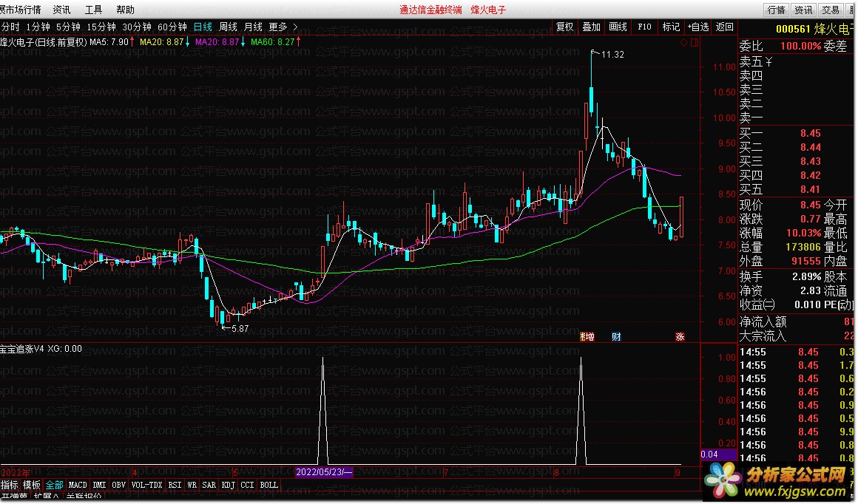Screen dimensions: 858x504
Task: Click the 标记 mark button
Action: pyautogui.click(x=671, y=27)
